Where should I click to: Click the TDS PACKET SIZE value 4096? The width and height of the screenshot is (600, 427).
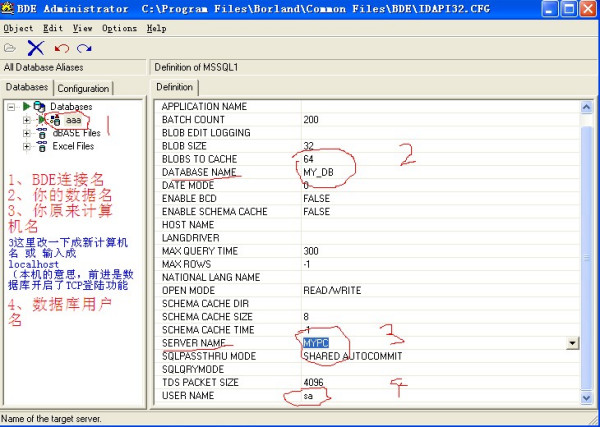point(313,382)
